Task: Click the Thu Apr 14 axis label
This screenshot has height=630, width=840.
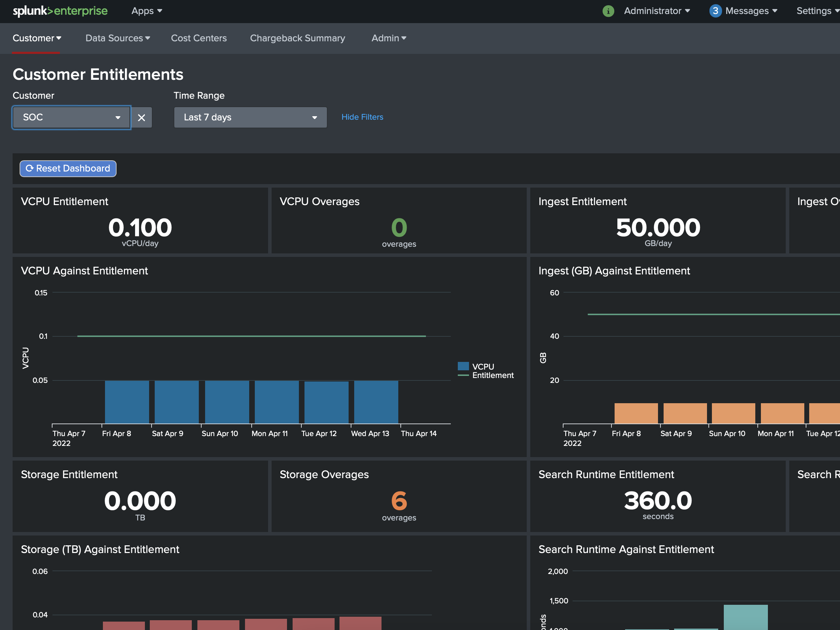Action: (x=419, y=433)
